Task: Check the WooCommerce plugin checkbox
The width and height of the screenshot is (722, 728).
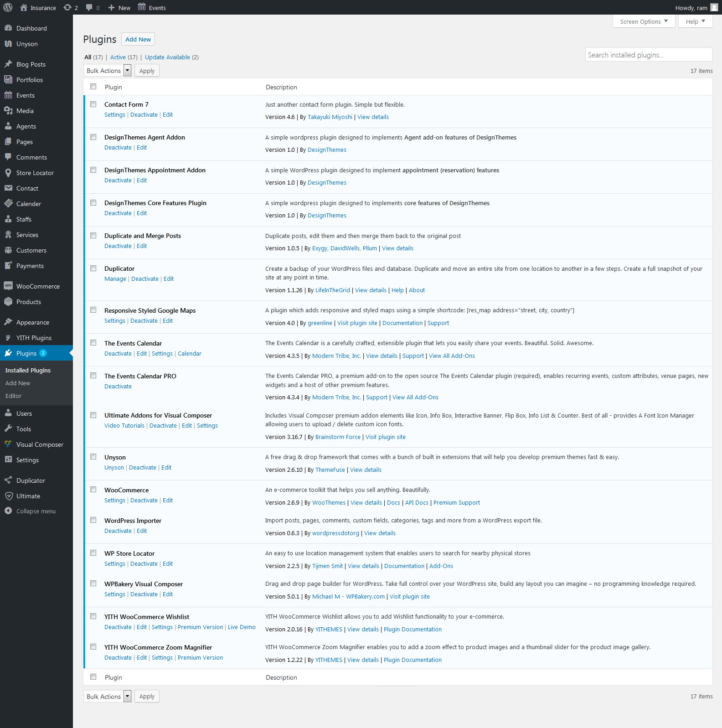Action: pos(93,490)
